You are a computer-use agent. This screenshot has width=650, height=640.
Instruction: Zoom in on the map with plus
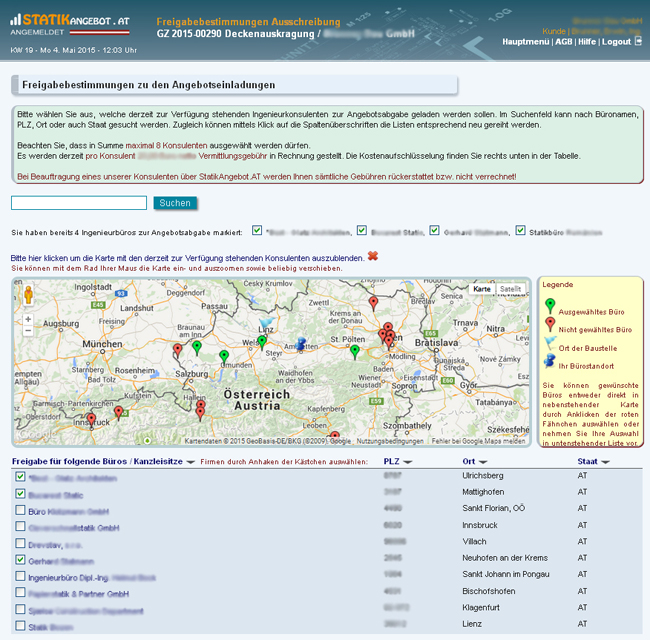click(x=28, y=319)
